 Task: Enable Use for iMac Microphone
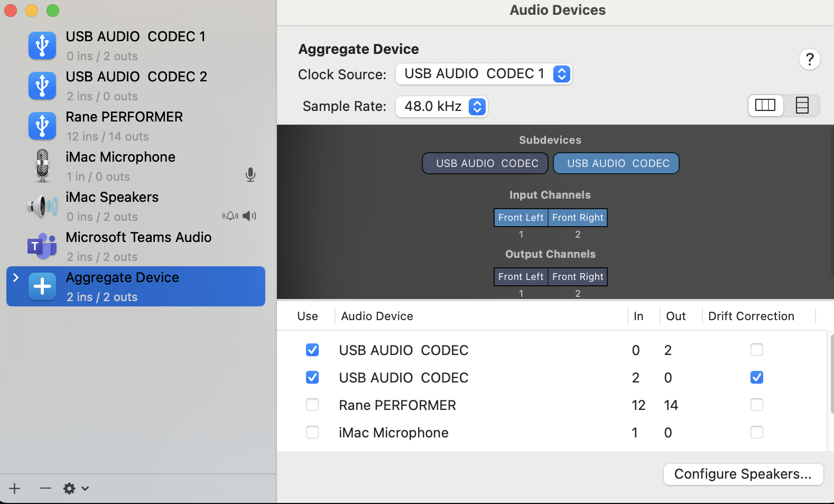[312, 432]
